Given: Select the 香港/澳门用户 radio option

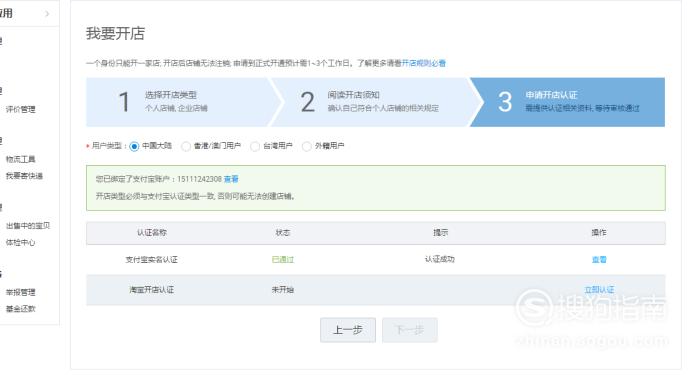Looking at the screenshot, I should coord(186,146).
